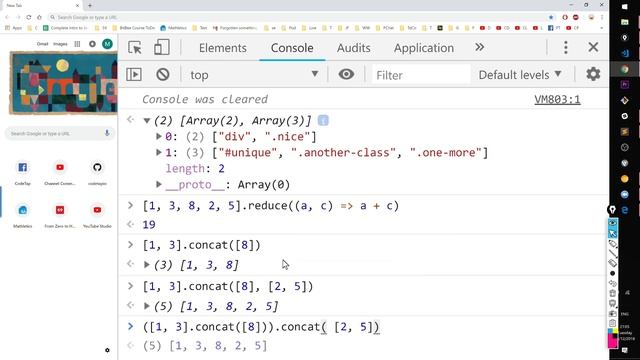Open the Gmail link
Image resolution: width=640 pixels, height=360 pixels.
42,44
